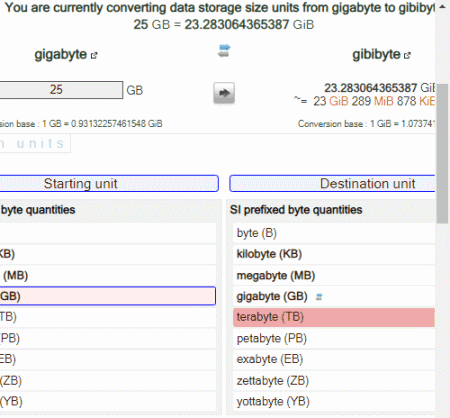The image size is (450, 418).
Task: Select petabyte (PB) as destination unit
Action: pyautogui.click(x=334, y=338)
